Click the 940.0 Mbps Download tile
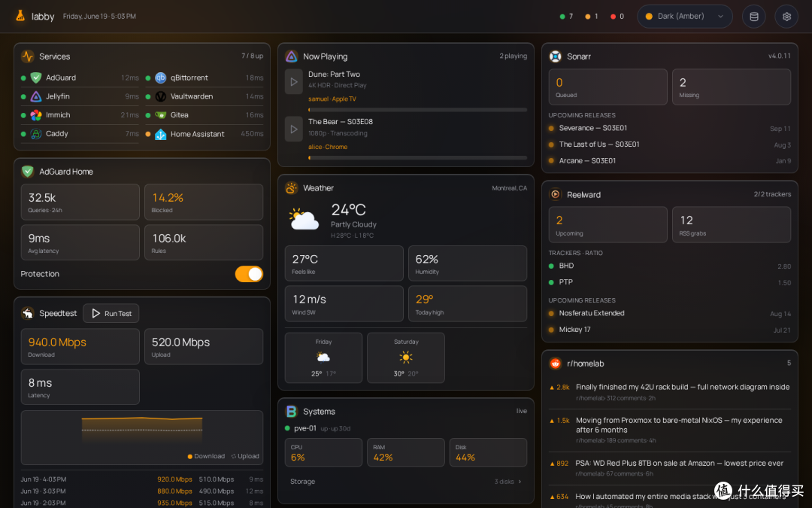Viewport: 812px width, 508px height. (80, 346)
